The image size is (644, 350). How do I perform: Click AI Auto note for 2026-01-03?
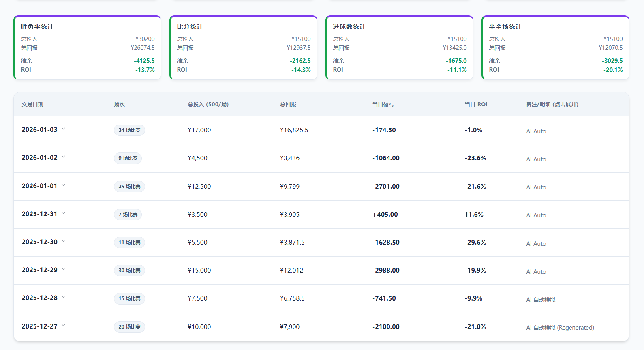(536, 131)
